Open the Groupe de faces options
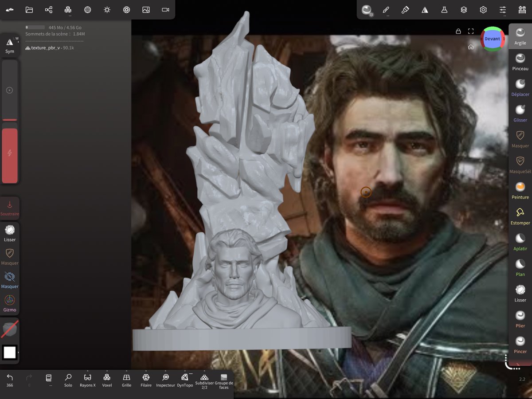The height and width of the screenshot is (399, 532). point(224,381)
